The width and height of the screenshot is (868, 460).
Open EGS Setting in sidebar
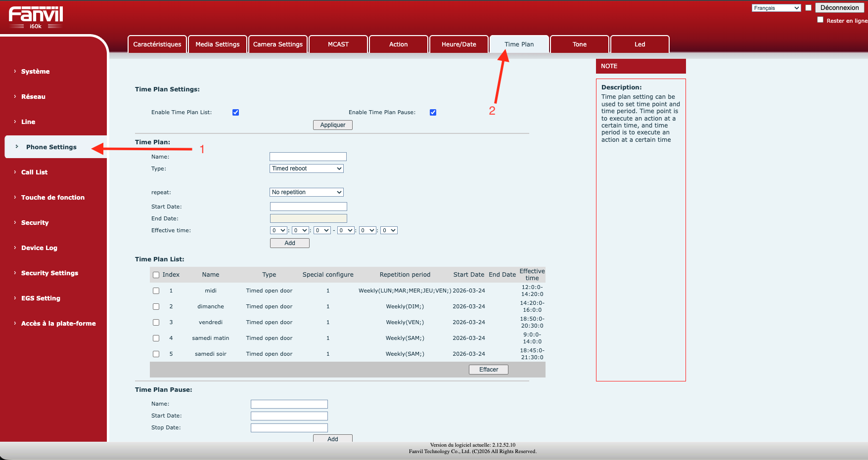(41, 298)
